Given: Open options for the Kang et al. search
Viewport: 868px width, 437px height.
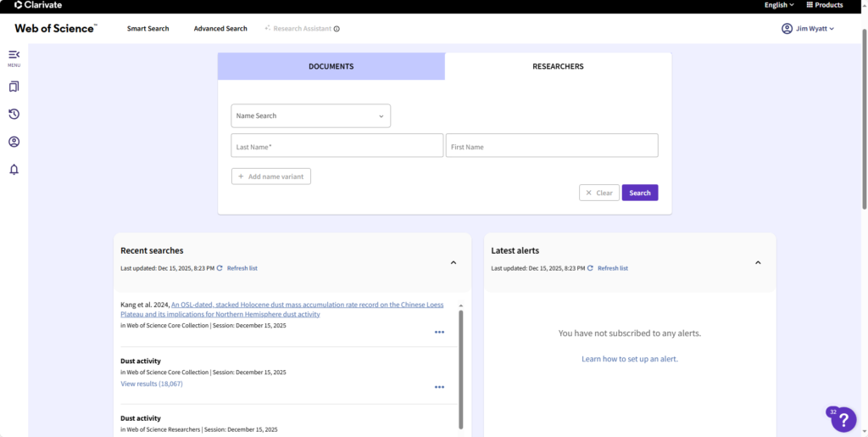Looking at the screenshot, I should pyautogui.click(x=439, y=332).
